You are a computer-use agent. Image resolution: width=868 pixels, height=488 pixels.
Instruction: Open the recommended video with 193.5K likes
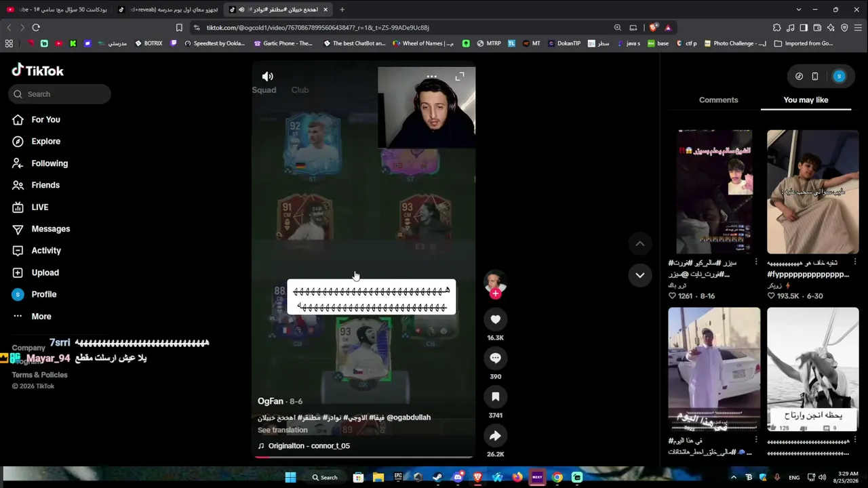click(812, 192)
